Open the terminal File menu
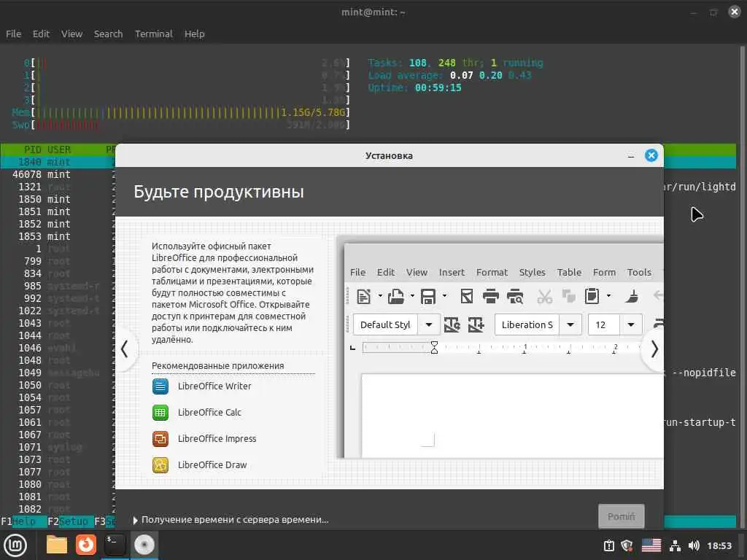The image size is (747, 560). (x=13, y=34)
